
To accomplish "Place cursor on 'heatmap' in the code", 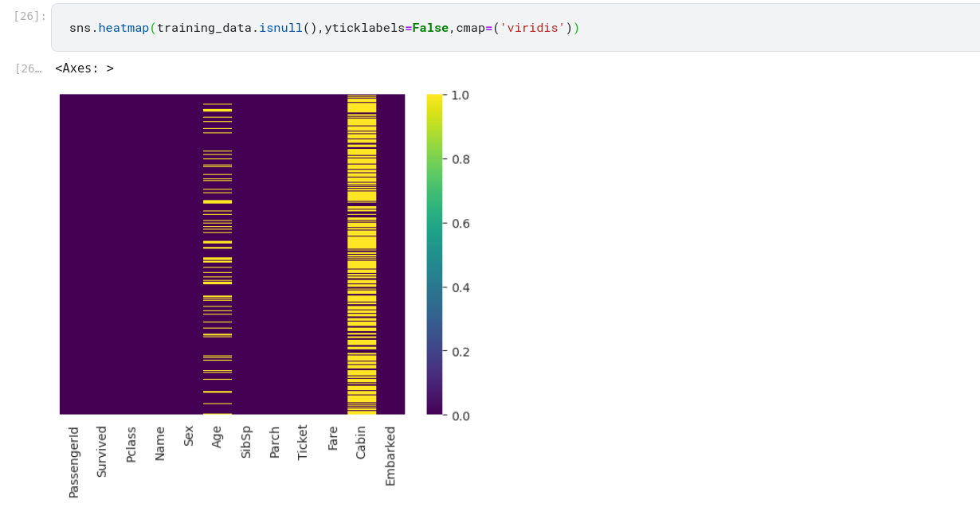I will coord(123,28).
